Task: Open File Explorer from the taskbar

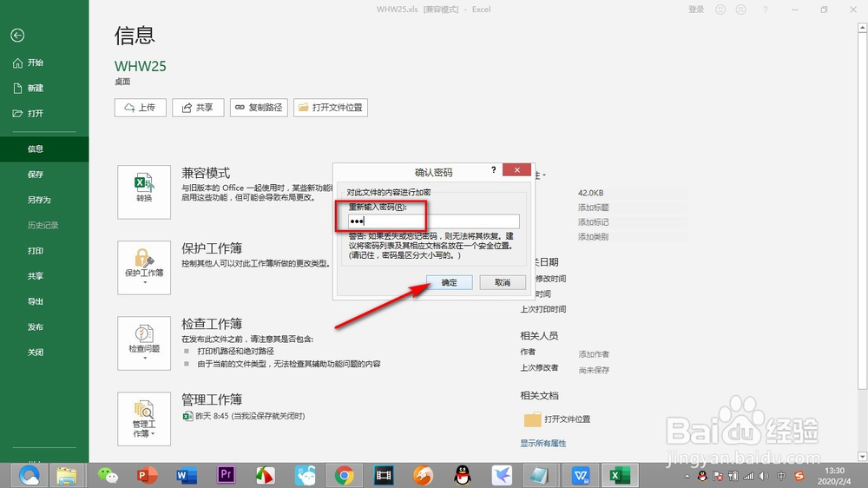Action: [67, 475]
